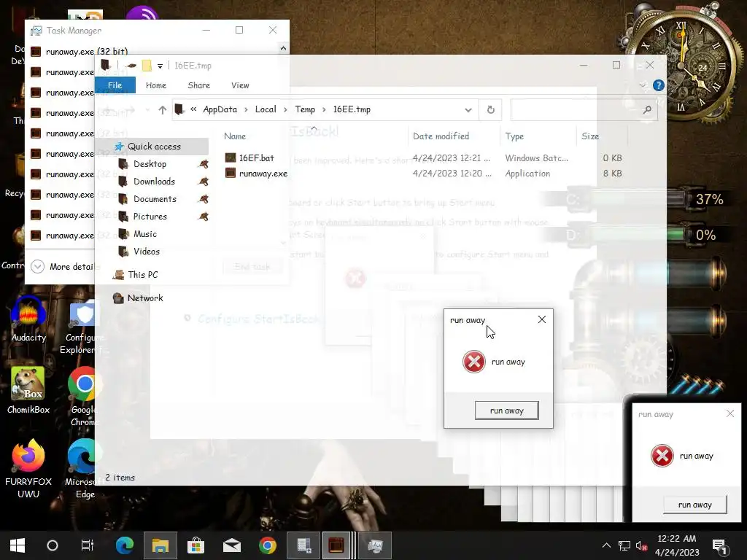Select Network in navigation pane

tap(145, 298)
